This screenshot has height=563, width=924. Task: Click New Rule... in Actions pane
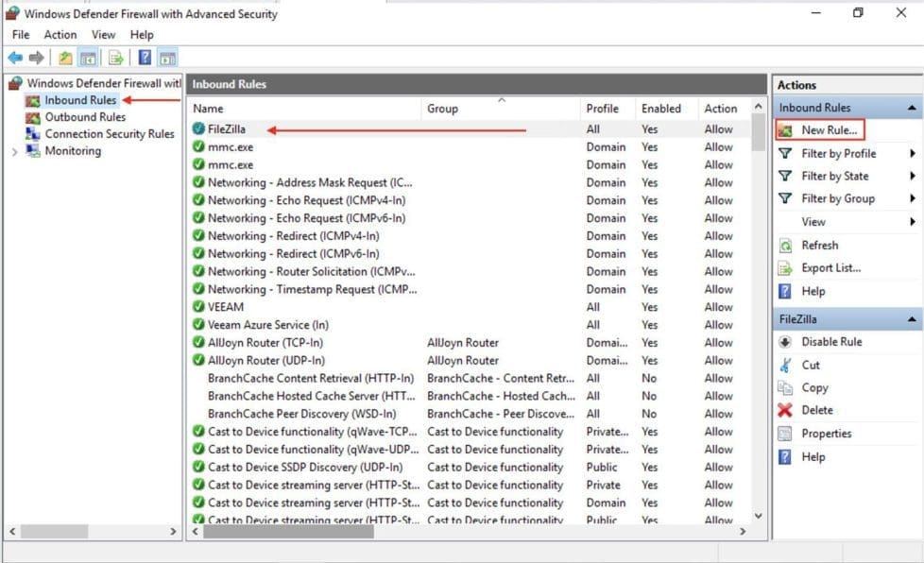(829, 130)
